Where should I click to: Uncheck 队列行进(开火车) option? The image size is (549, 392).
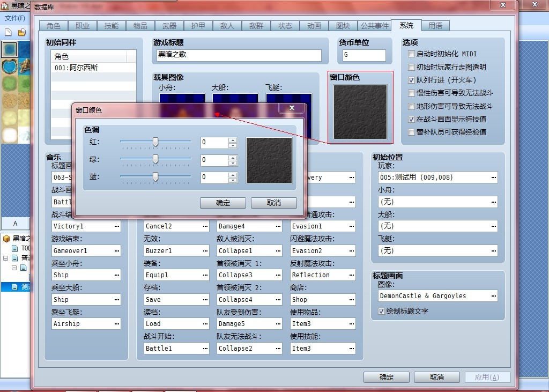click(x=411, y=80)
